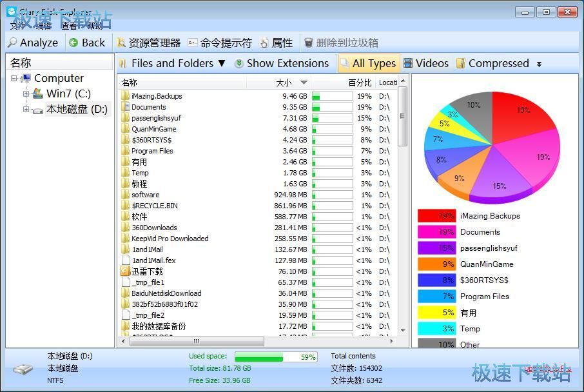584x392 pixels.
Task: Select Computer in the tree
Action: click(x=59, y=78)
